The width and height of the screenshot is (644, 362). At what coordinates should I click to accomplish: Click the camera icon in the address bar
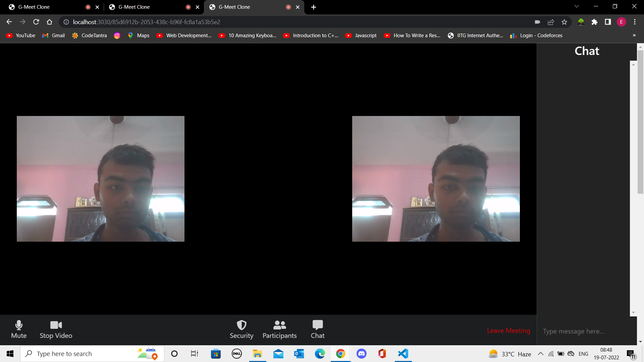pos(537,22)
